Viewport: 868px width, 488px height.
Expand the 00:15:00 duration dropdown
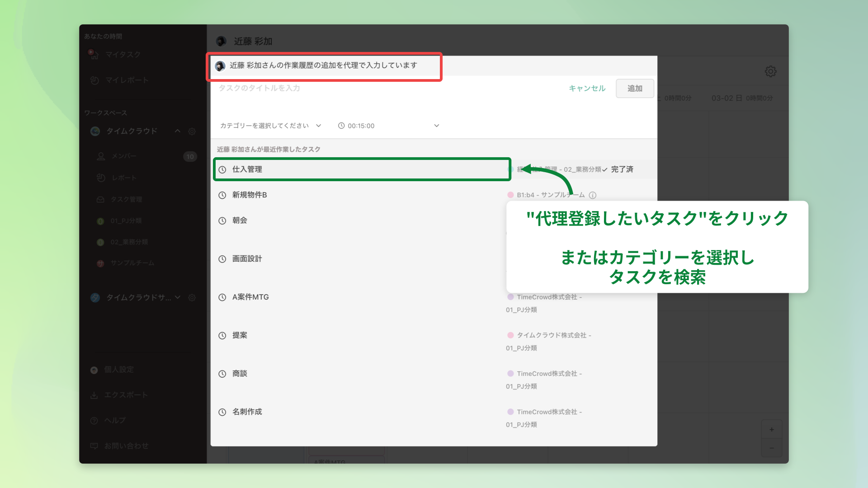[436, 126]
